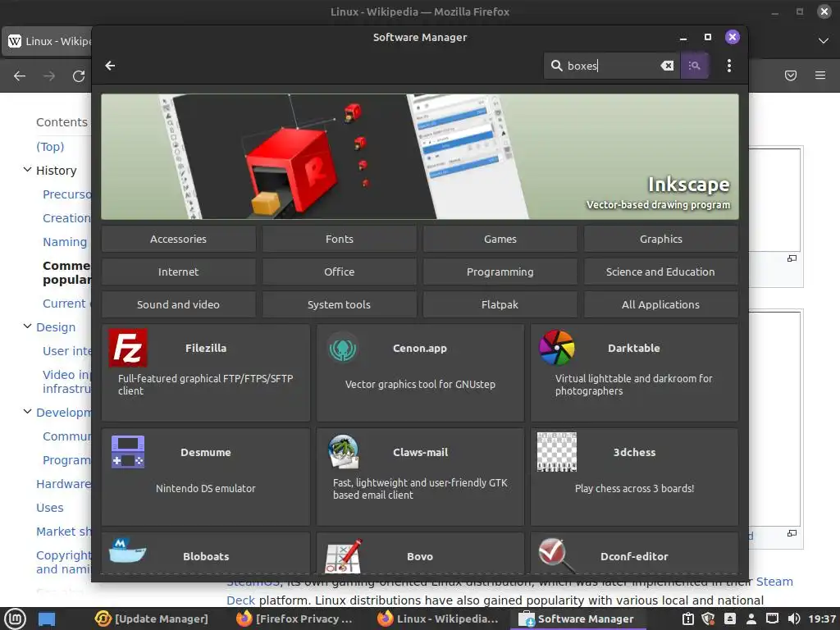Browse Sound and video category
The height and width of the screenshot is (630, 840).
pos(178,304)
